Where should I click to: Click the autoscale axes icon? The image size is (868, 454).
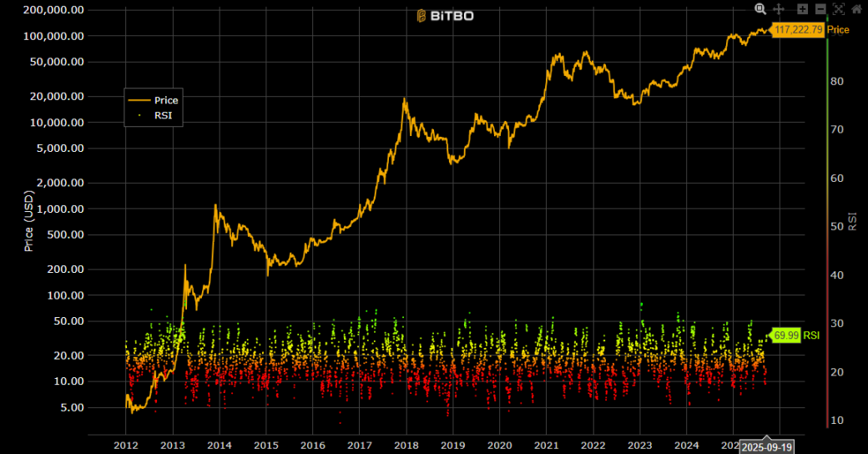(x=839, y=9)
